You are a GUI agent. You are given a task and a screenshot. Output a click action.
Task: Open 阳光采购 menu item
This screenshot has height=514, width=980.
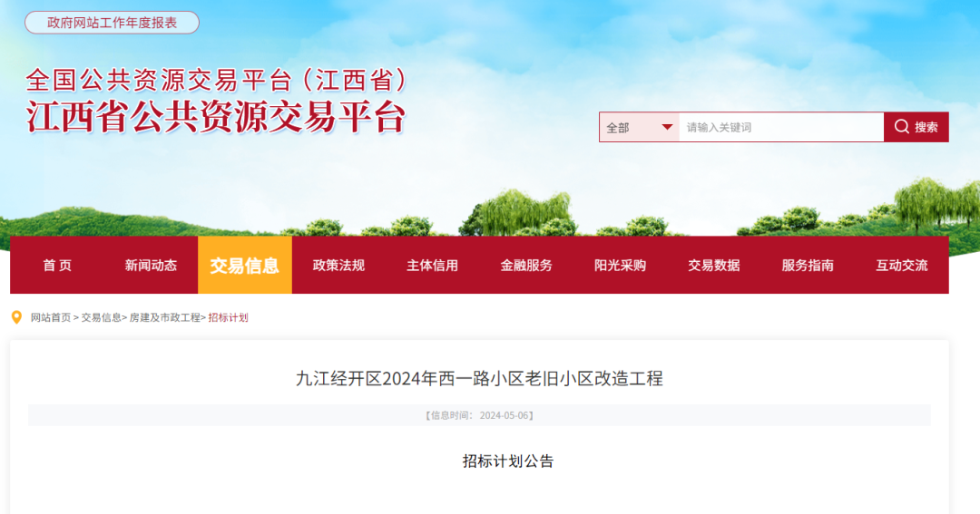pyautogui.click(x=620, y=266)
